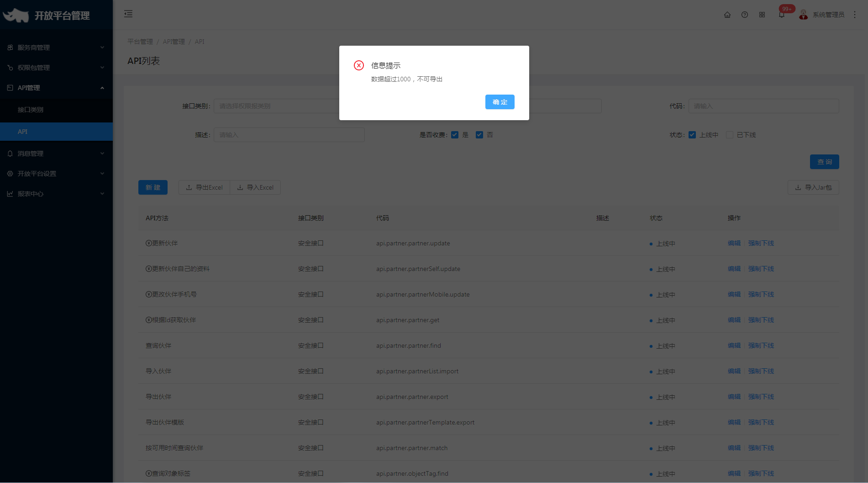The height and width of the screenshot is (483, 868).
Task: Uncheck the 上线中 status checkbox
Action: click(692, 135)
